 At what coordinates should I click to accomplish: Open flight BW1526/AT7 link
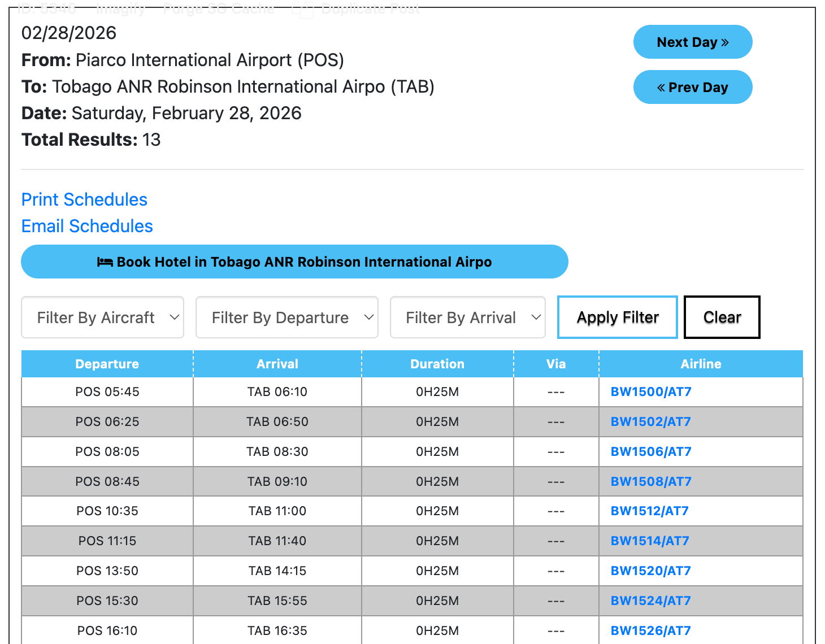651,631
